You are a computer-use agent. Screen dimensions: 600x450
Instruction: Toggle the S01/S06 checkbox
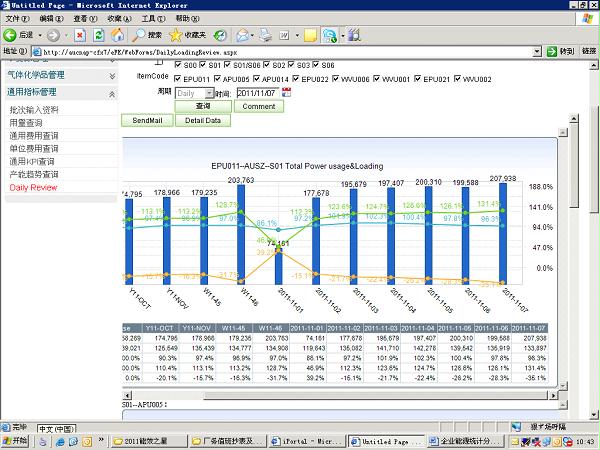click(x=227, y=64)
